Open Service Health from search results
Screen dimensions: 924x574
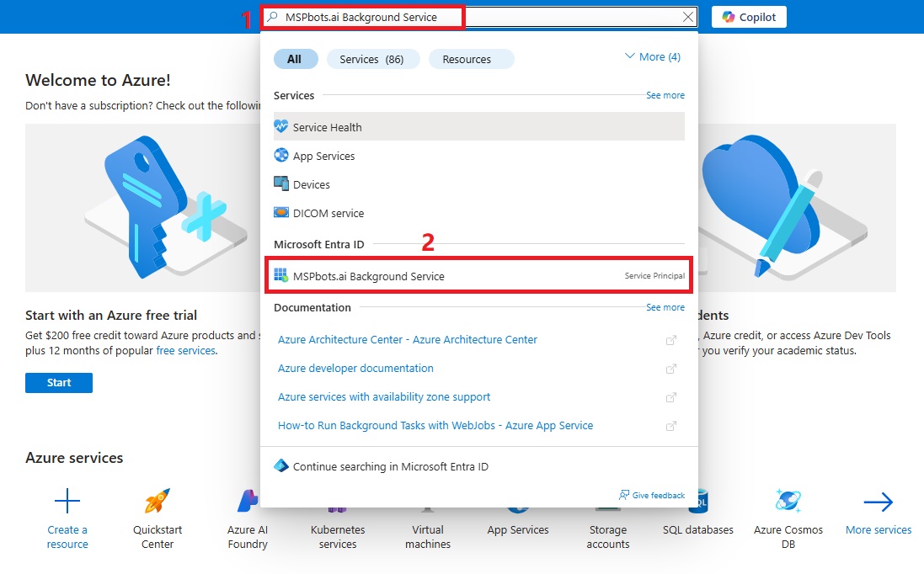[327, 127]
